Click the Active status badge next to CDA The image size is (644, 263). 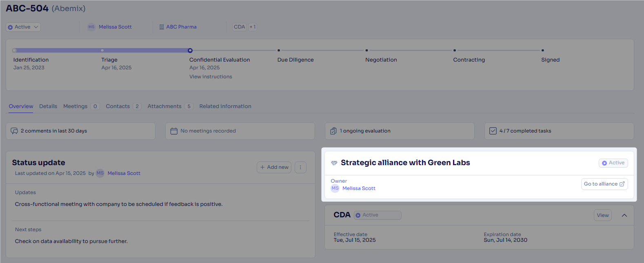coord(378,215)
